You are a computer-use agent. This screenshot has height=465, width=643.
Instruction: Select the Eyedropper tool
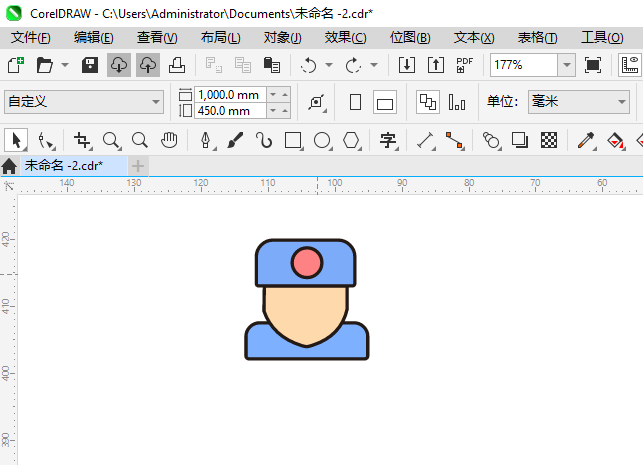click(x=589, y=140)
